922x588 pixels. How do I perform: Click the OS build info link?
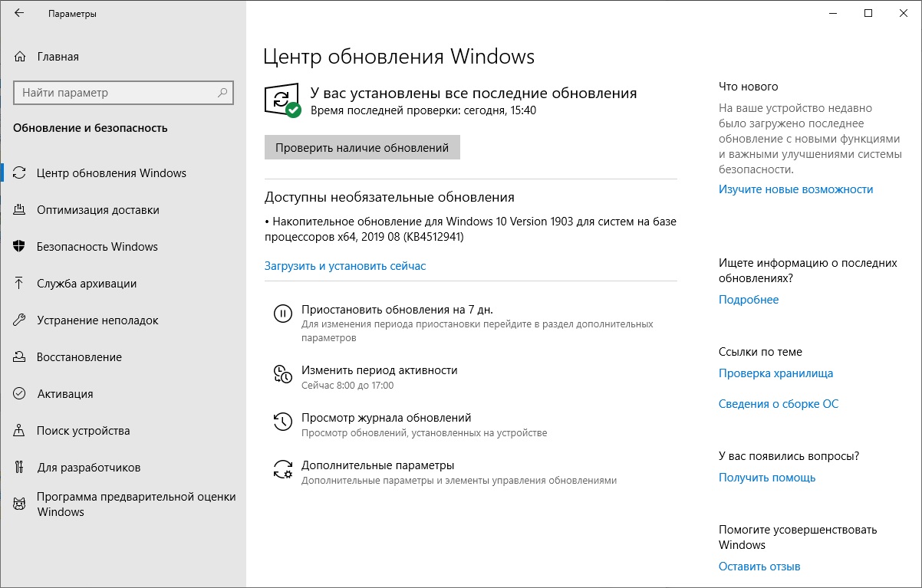pos(778,404)
